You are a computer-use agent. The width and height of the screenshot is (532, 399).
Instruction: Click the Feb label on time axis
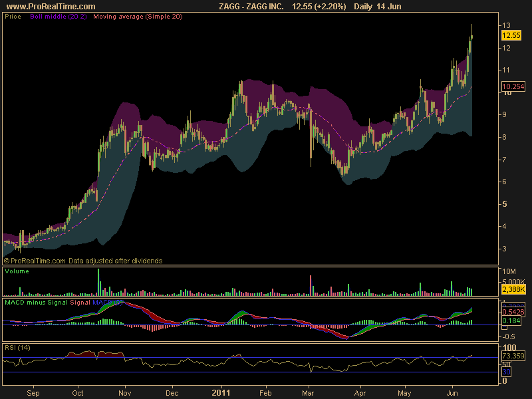click(265, 393)
